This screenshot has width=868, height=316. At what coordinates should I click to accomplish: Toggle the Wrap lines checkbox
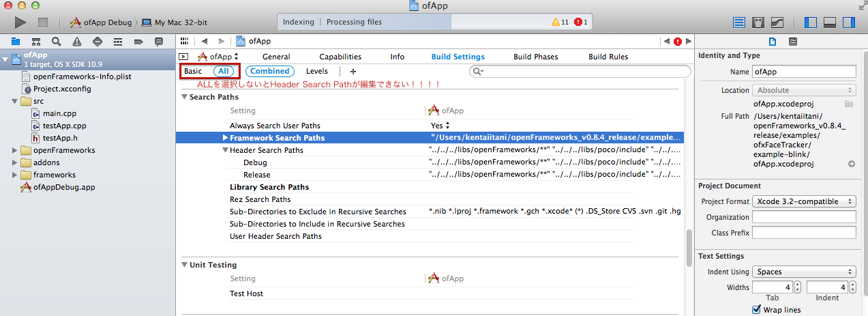pos(756,310)
